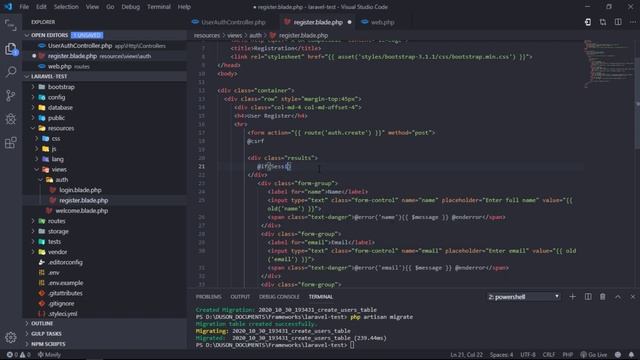
Task: Open editor More Actions ellipsis
Action: [x=632, y=22]
